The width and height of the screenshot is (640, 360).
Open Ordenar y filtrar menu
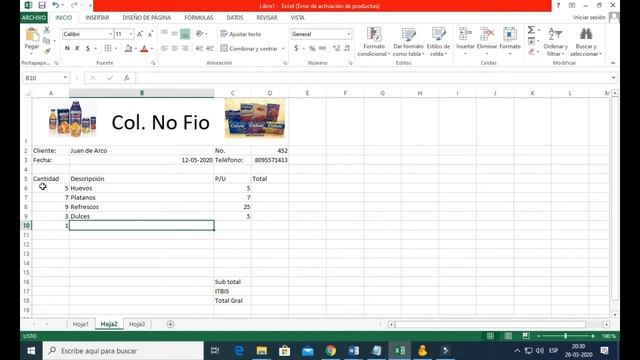click(x=556, y=42)
